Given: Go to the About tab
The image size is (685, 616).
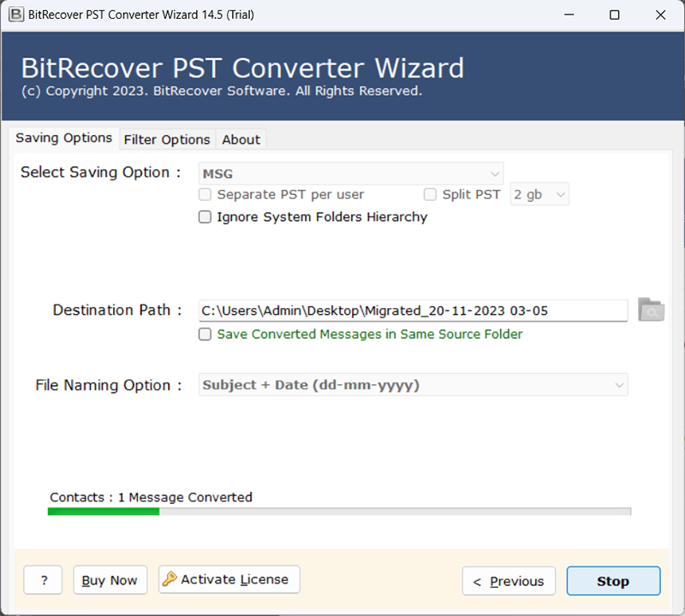Looking at the screenshot, I should [241, 139].
